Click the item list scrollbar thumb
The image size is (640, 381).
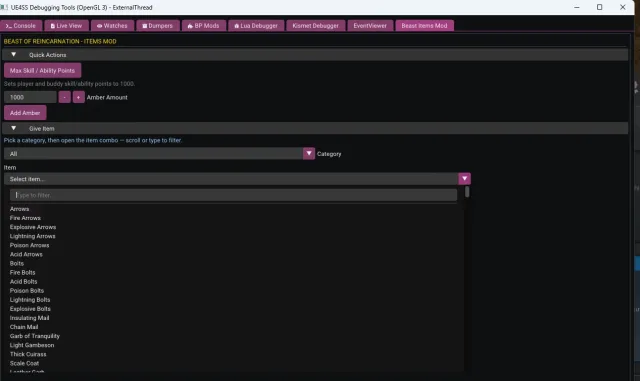point(467,192)
